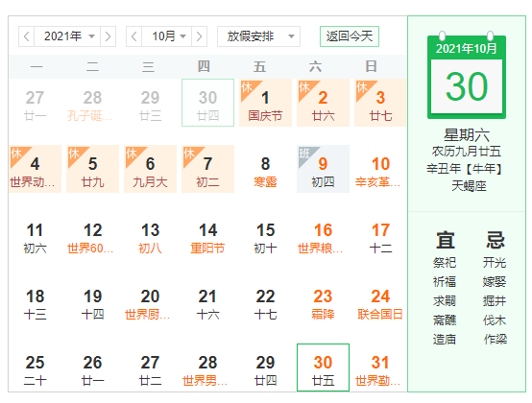Go to next month arrow
532x403 pixels.
pyautogui.click(x=199, y=36)
